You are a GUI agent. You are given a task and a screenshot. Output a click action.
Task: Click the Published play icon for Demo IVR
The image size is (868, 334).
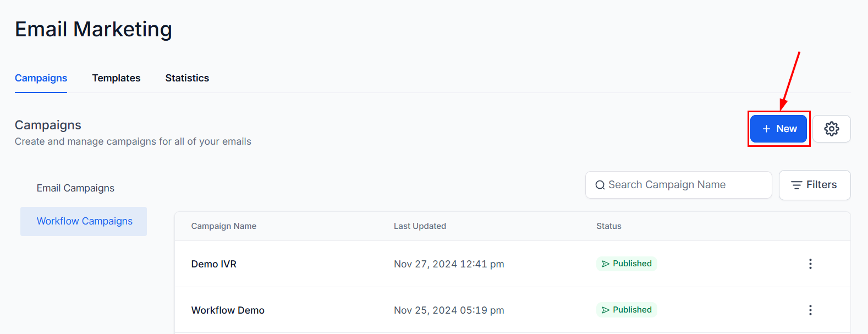click(606, 264)
